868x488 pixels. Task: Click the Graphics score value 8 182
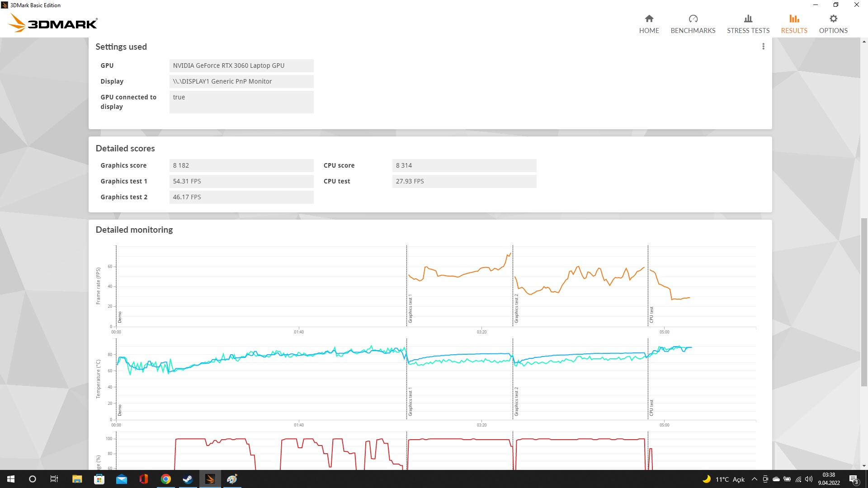click(241, 165)
